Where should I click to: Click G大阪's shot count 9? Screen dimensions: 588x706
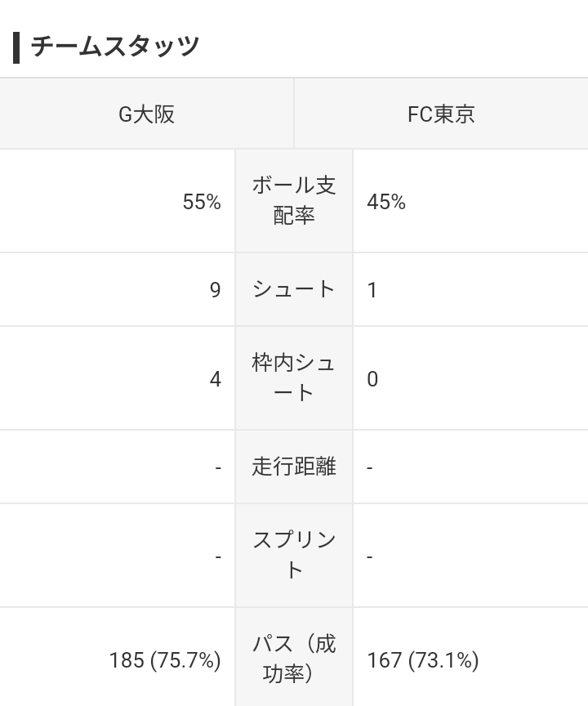click(x=215, y=290)
